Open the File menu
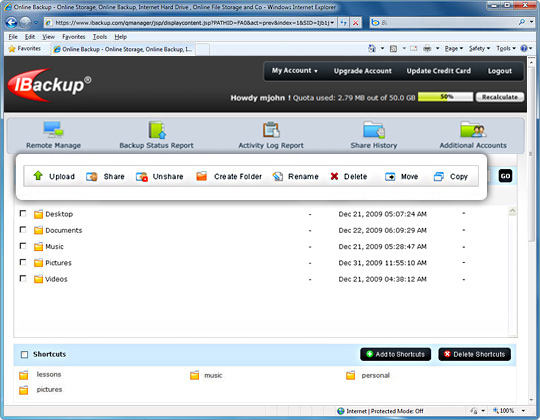540x420 pixels. (x=13, y=36)
